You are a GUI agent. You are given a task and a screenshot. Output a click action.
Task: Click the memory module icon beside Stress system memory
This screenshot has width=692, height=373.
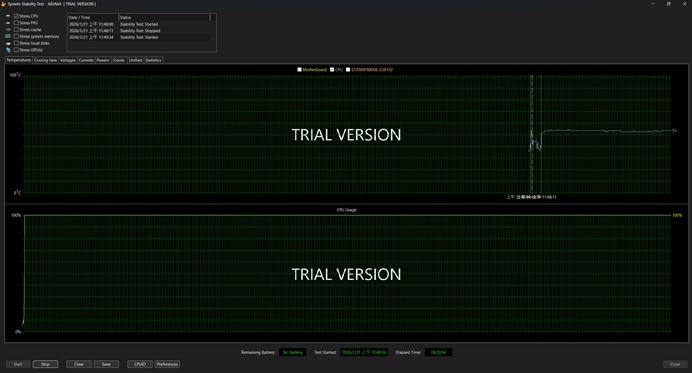pos(8,36)
